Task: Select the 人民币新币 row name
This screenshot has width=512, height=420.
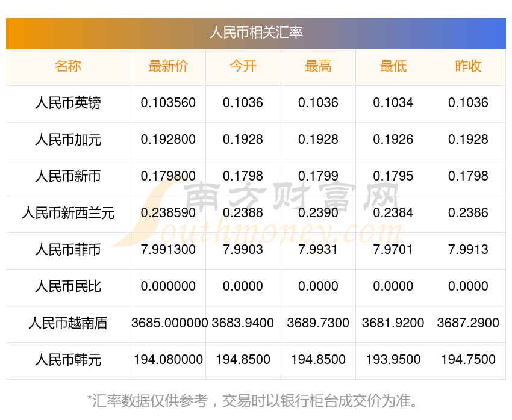Action: pos(68,176)
